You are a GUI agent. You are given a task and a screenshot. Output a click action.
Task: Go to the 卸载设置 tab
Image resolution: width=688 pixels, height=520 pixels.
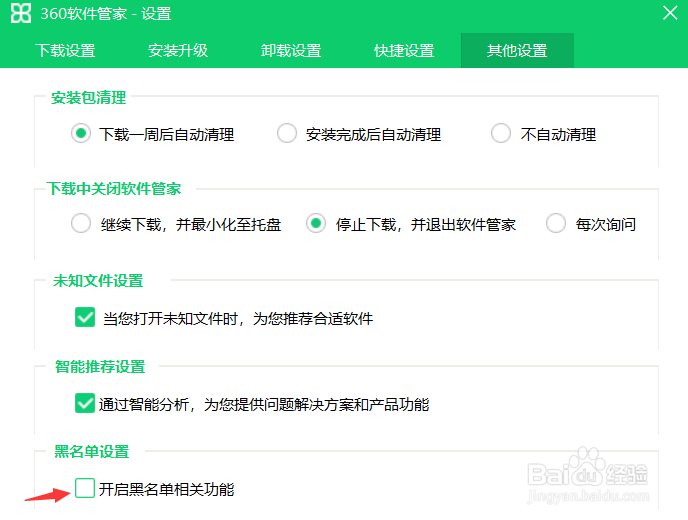(x=291, y=50)
